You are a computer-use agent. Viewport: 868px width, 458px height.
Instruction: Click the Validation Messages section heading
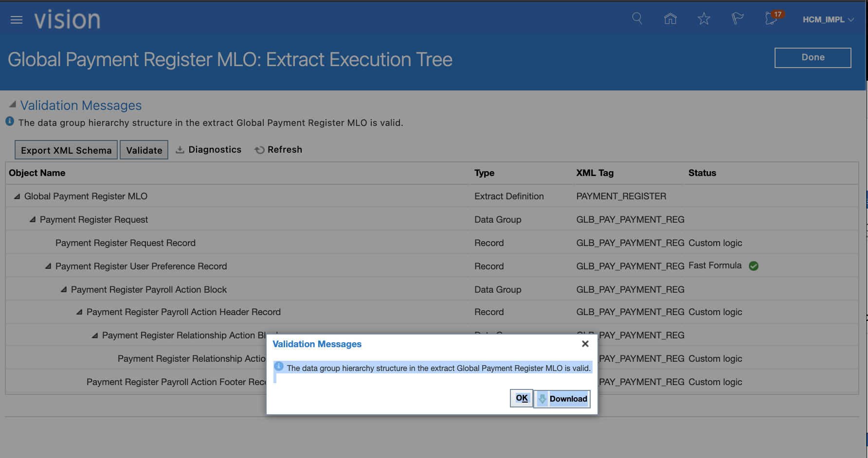(x=81, y=106)
